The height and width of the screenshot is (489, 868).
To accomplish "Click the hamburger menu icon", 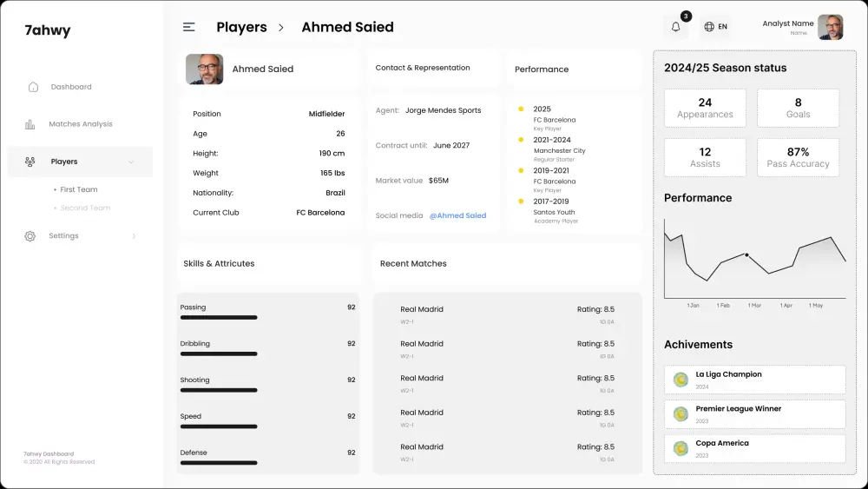I will coord(188,27).
